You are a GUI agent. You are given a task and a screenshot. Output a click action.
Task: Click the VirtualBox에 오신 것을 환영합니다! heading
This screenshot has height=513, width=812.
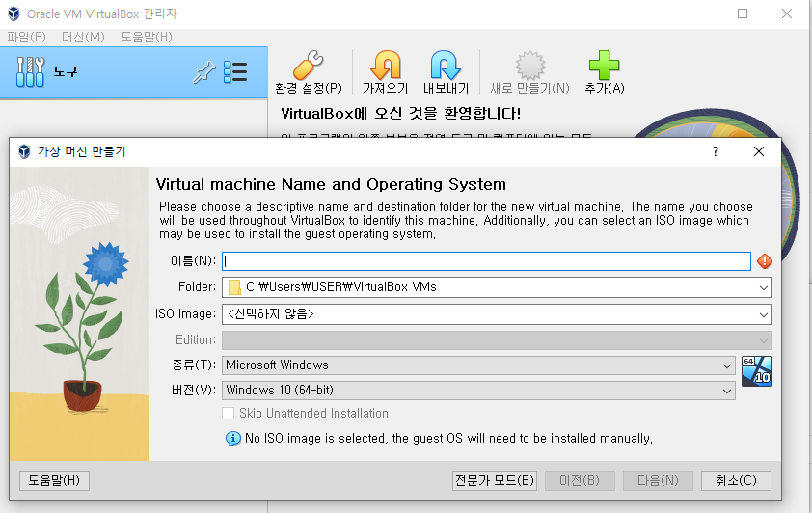pyautogui.click(x=401, y=114)
